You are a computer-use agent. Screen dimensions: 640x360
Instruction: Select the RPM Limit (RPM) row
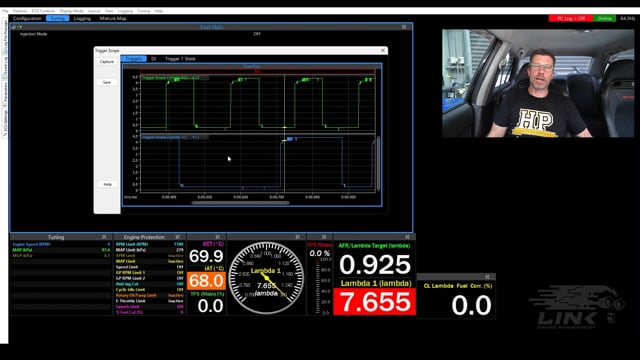[x=149, y=244]
